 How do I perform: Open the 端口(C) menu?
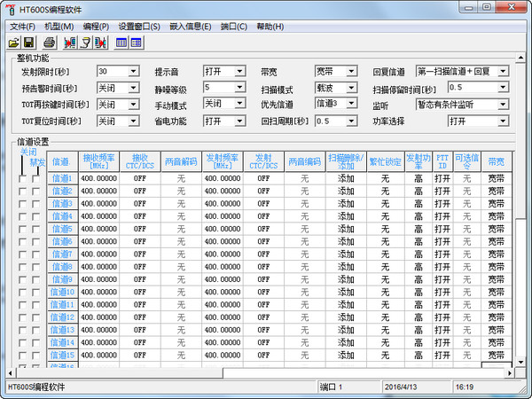[x=234, y=27]
